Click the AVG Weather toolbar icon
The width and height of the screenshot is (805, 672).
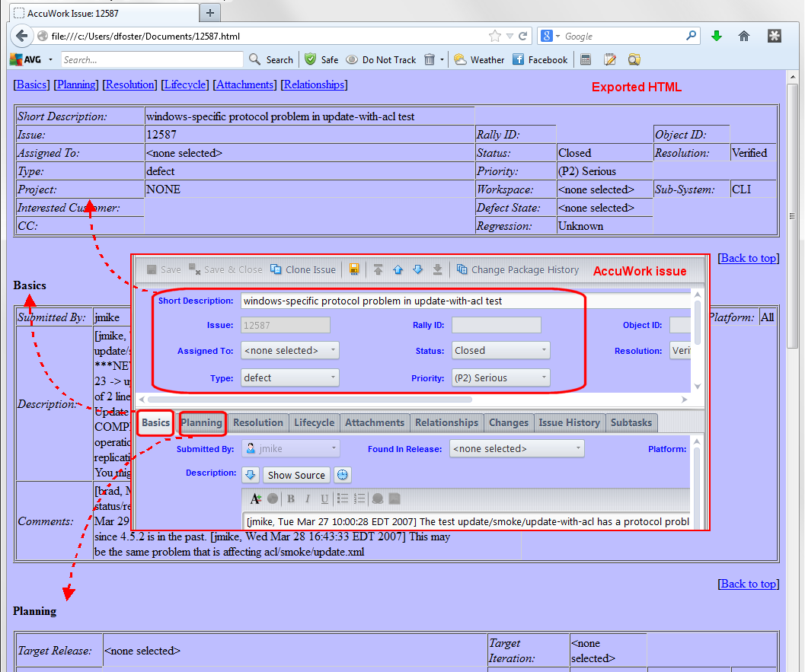click(460, 59)
